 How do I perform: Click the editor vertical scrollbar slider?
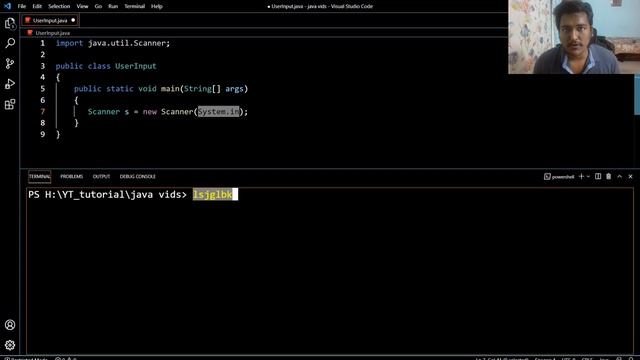637,95
